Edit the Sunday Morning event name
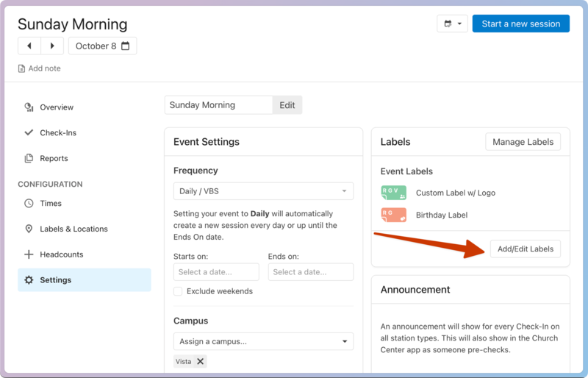Screen dimensions: 588x378 287,105
